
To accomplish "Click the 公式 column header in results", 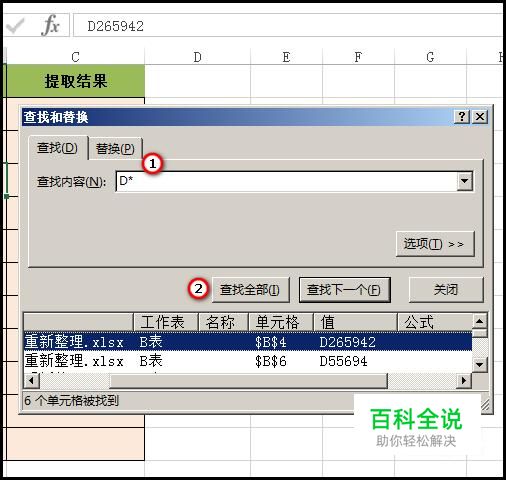I will point(435,322).
